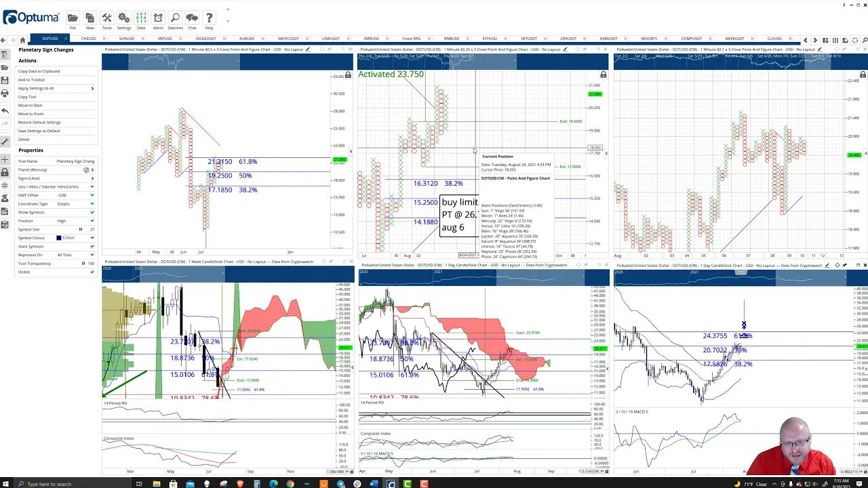Click Add to Toolbar action
868x488 pixels.
click(31, 79)
